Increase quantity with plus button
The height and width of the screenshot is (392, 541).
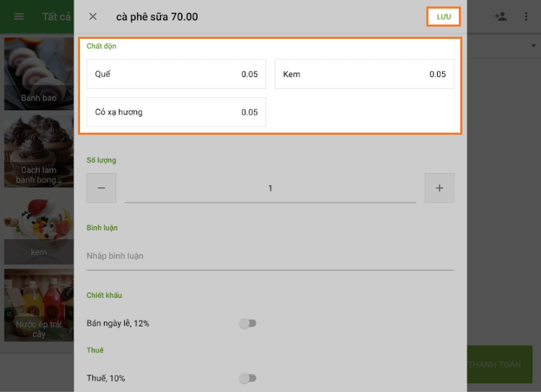tap(439, 188)
